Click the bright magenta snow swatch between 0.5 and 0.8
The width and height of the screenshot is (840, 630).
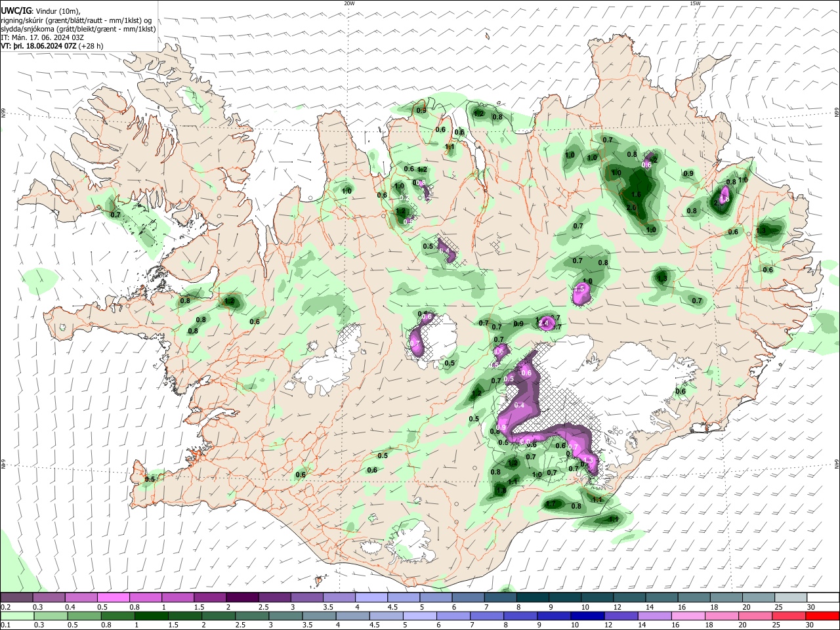[113, 597]
